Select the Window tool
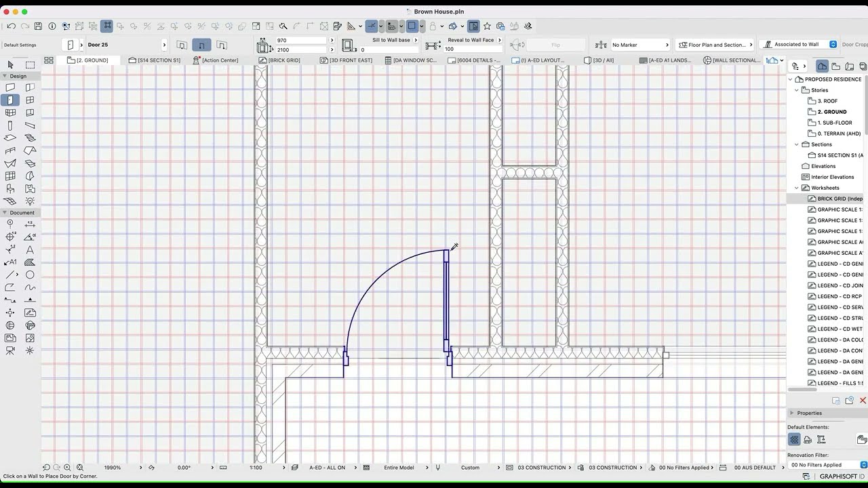868x488 pixels. click(30, 100)
